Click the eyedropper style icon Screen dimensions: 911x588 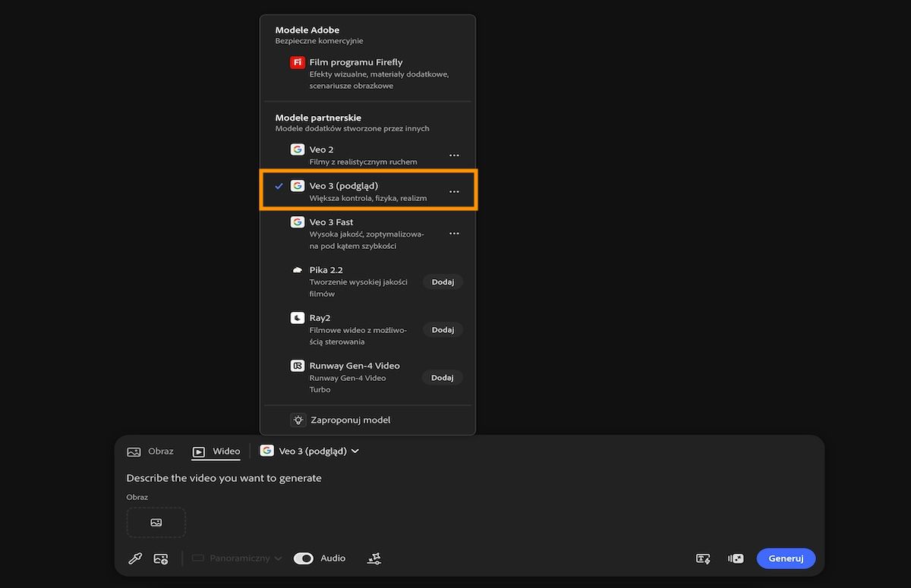click(135, 558)
